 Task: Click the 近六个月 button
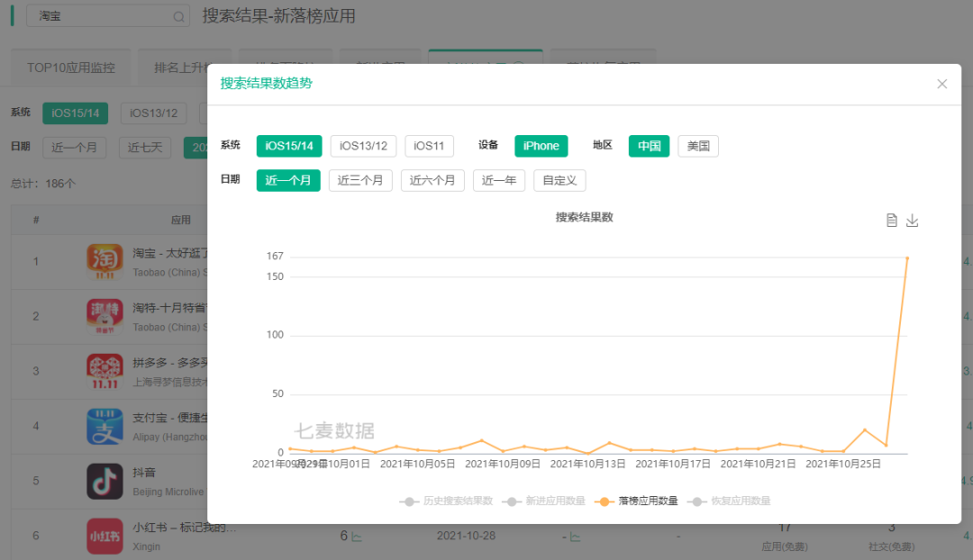432,180
